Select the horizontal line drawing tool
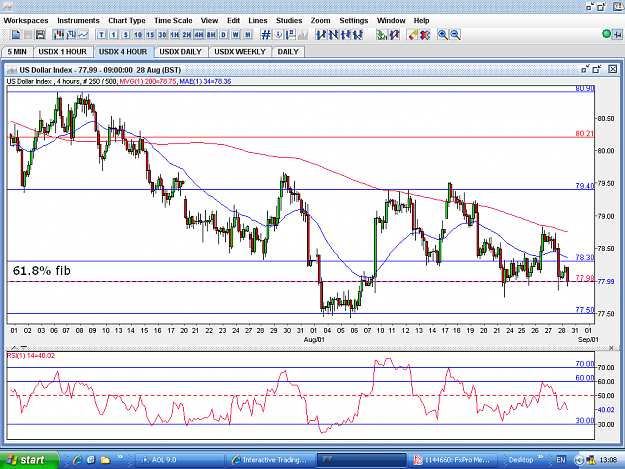The height and width of the screenshot is (469, 625). [346, 35]
